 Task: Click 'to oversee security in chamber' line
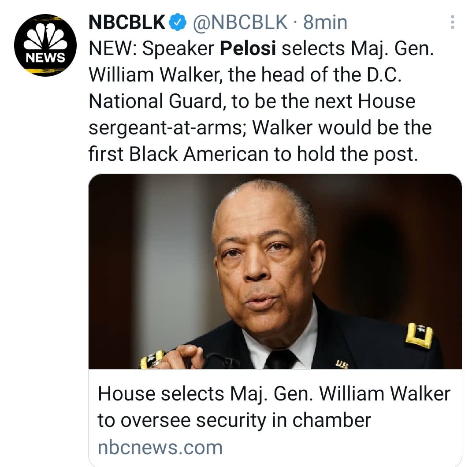tap(234, 419)
